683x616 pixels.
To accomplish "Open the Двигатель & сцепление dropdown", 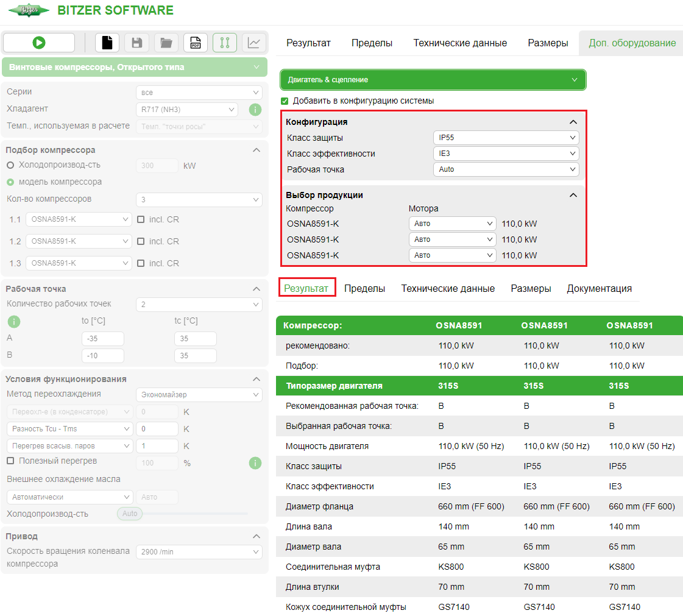I will pyautogui.click(x=433, y=80).
